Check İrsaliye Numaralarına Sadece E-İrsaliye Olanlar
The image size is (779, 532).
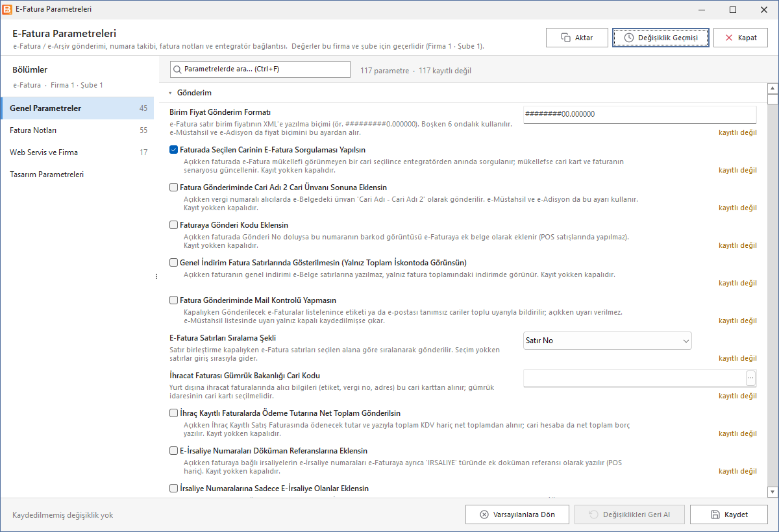(173, 489)
